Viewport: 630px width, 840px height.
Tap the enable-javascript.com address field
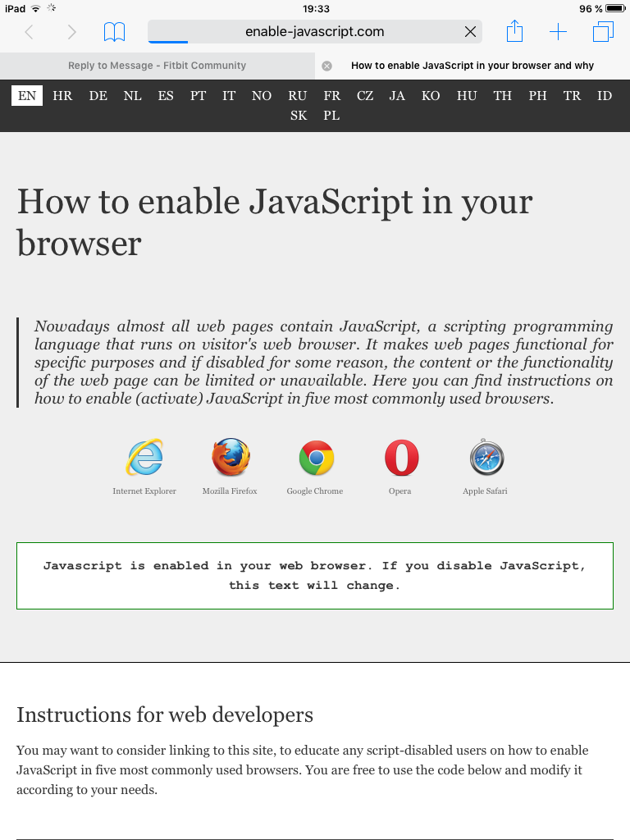tap(314, 32)
